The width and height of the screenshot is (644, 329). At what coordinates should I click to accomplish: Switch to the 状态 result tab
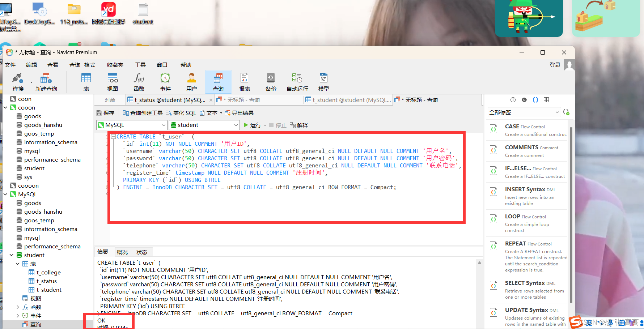point(142,252)
